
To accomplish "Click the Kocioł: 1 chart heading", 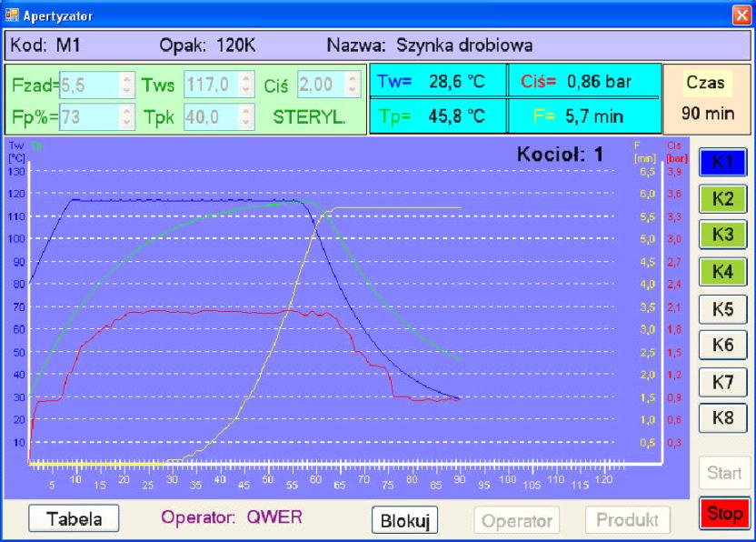I will click(560, 155).
